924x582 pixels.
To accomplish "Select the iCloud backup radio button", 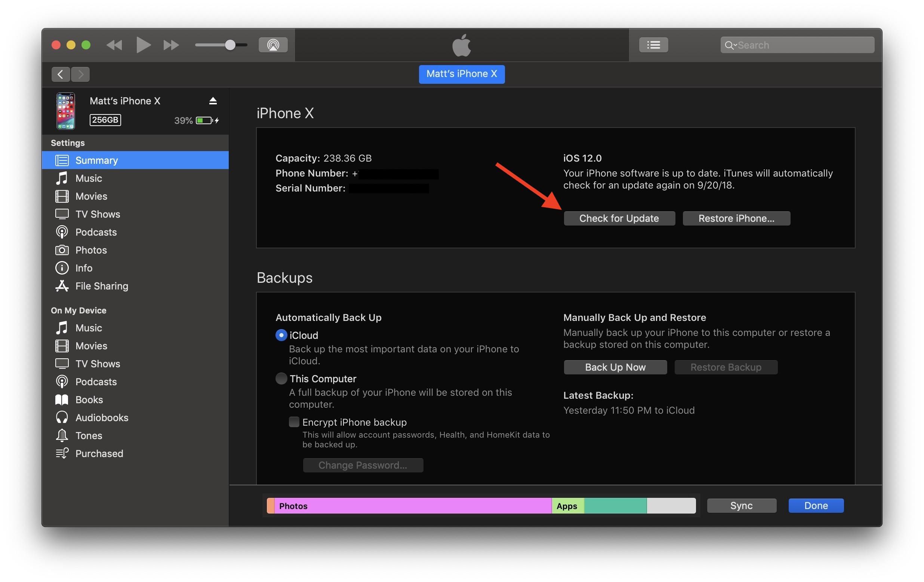I will coord(281,335).
